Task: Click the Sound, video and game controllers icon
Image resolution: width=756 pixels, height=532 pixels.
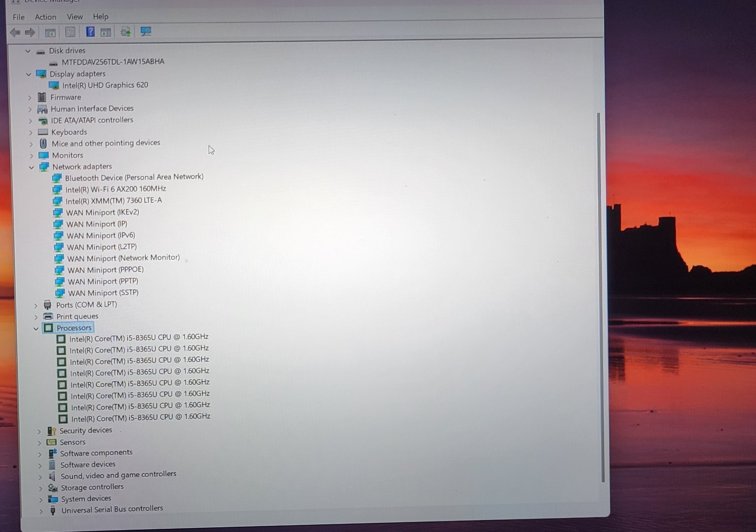Action: 52,476
